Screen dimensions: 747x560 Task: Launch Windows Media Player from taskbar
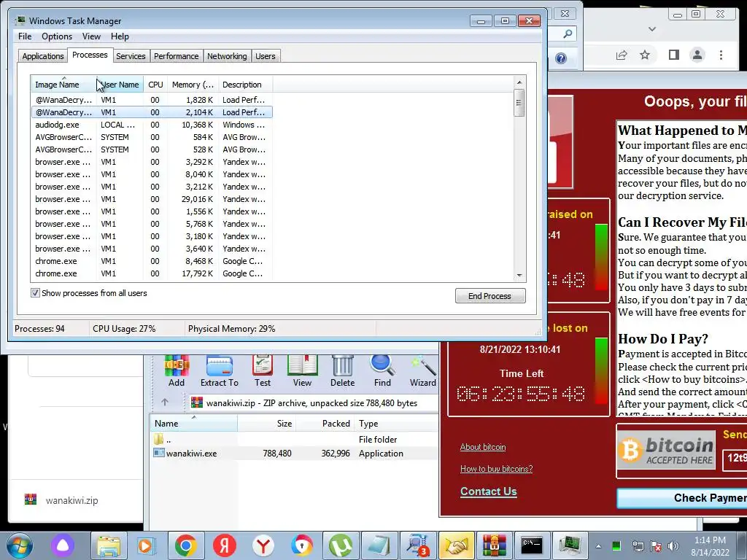coord(147,545)
